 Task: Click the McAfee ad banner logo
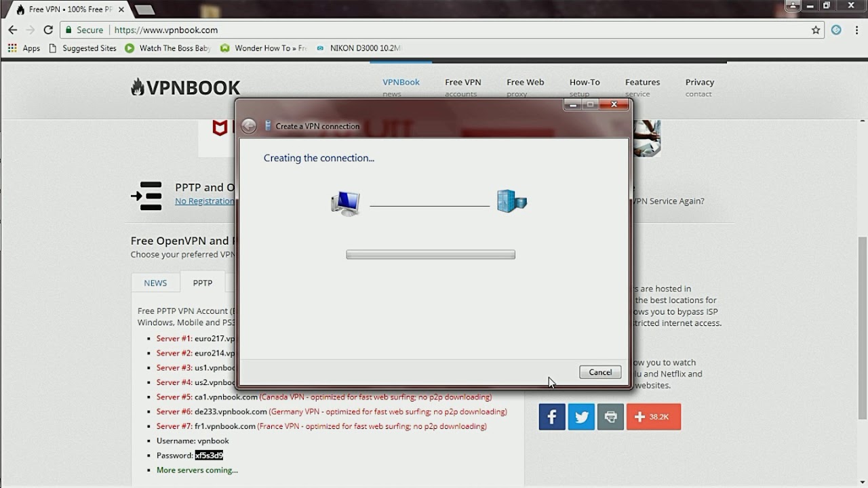click(220, 127)
